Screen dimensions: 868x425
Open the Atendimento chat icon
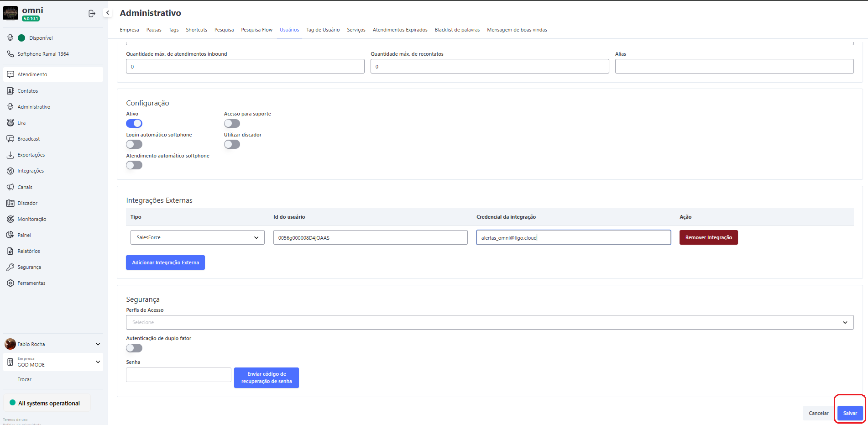pos(10,74)
